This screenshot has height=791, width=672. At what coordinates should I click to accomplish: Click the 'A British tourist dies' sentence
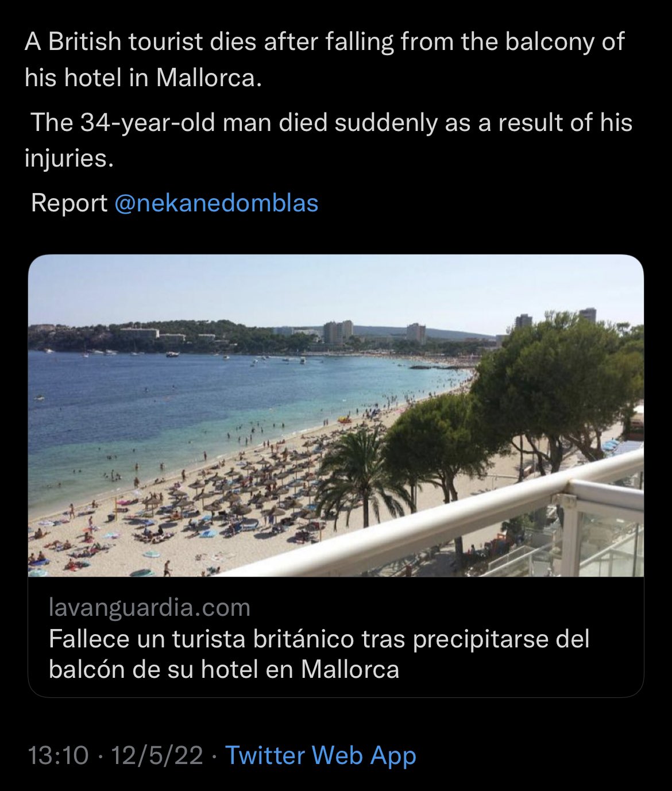pyautogui.click(x=324, y=42)
